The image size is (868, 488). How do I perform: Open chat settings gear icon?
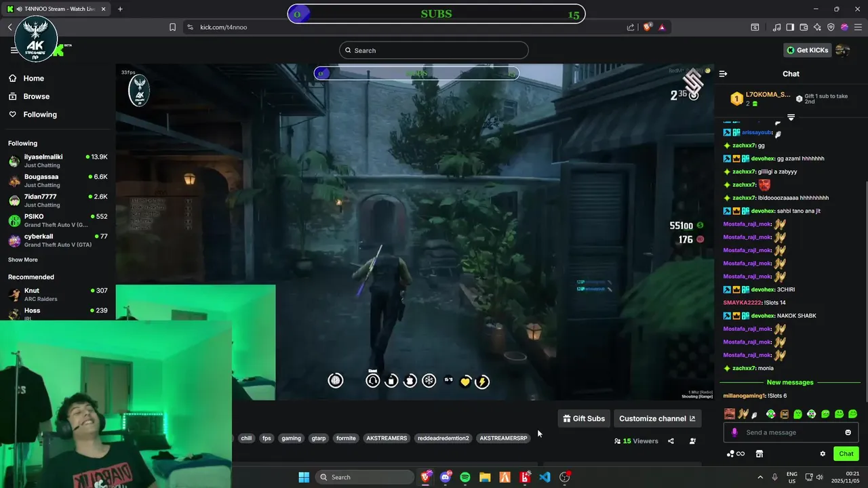click(x=823, y=453)
